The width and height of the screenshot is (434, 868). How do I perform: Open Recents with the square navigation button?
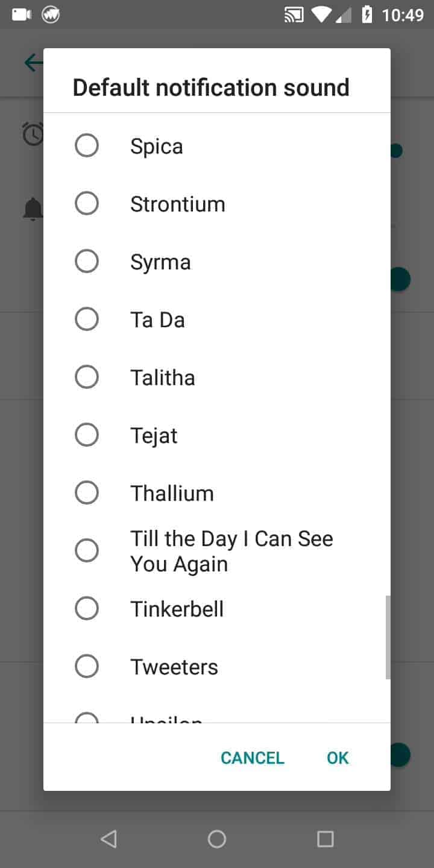pos(325,838)
